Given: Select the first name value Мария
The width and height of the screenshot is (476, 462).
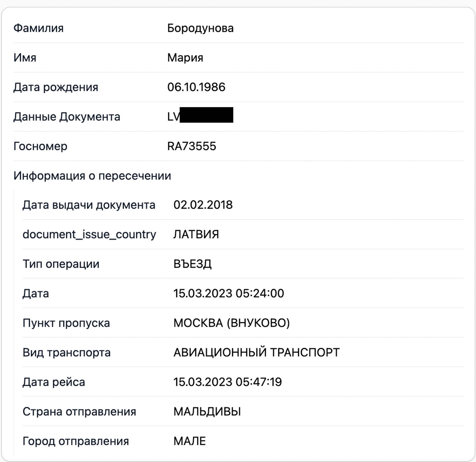Looking at the screenshot, I should [x=185, y=58].
